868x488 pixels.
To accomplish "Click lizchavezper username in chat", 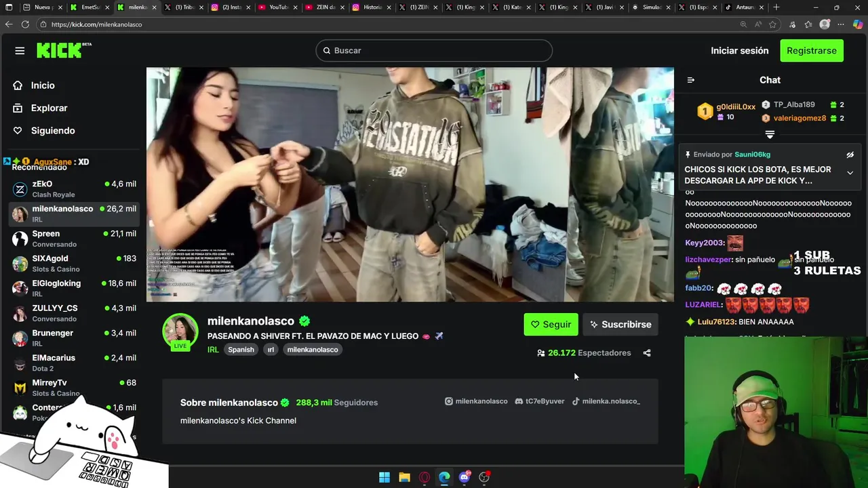I will (709, 260).
